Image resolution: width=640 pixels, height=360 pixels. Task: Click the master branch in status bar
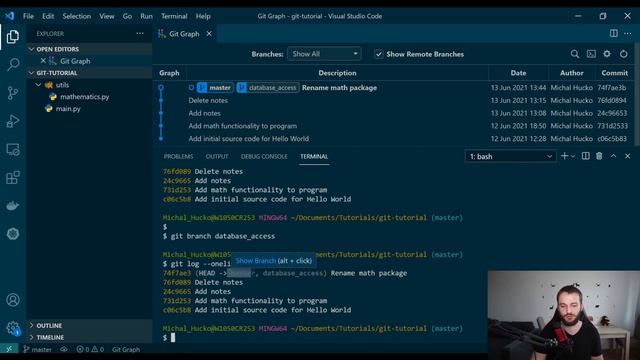tap(37, 349)
